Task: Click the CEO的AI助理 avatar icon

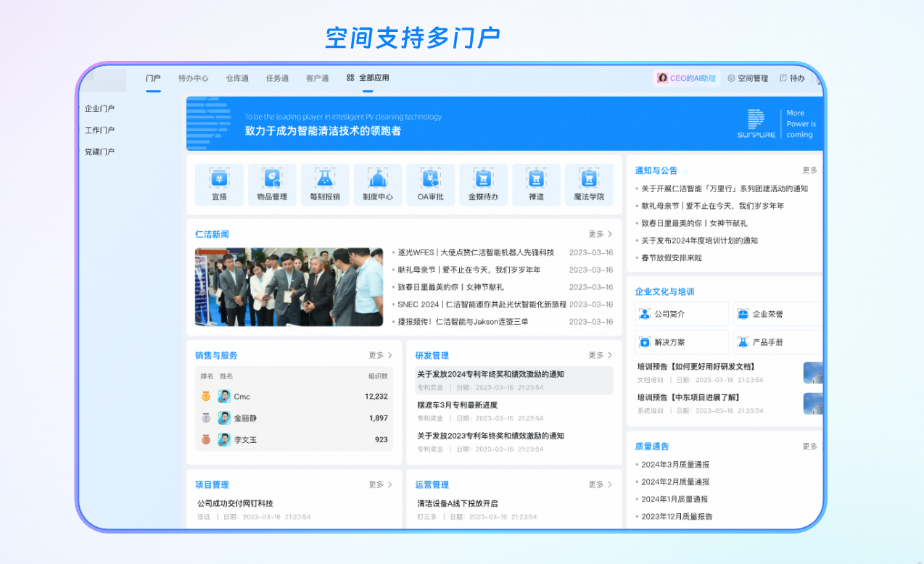Action: click(662, 78)
